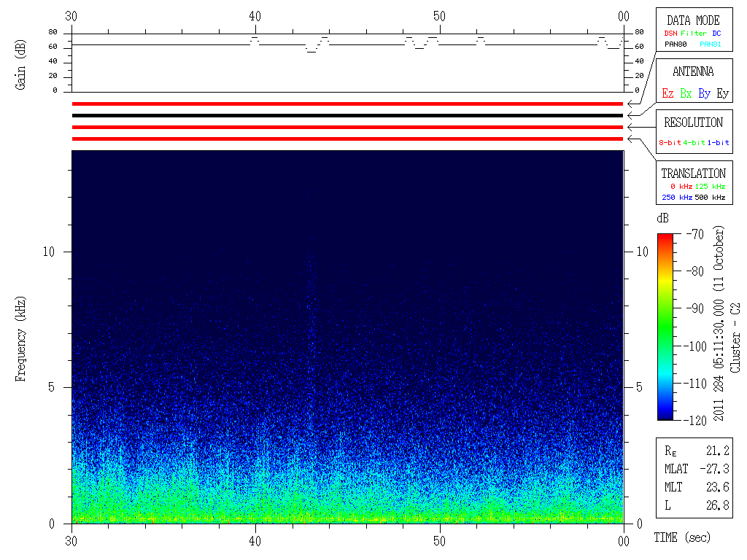
Task: Select the Filter label in Data Mode
Action: coord(693,33)
